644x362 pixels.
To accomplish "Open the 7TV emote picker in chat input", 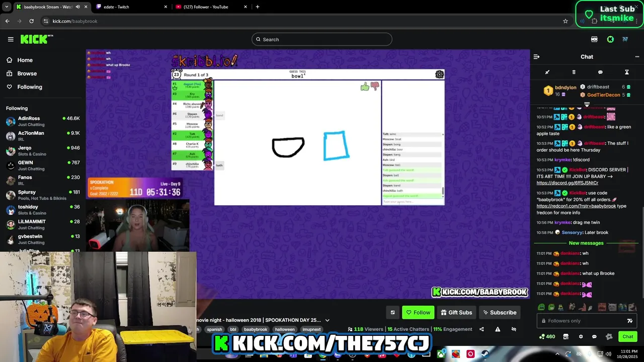I will [629, 321].
